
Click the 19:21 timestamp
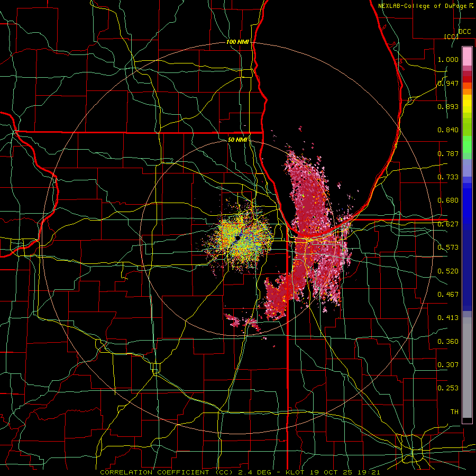(x=370, y=472)
